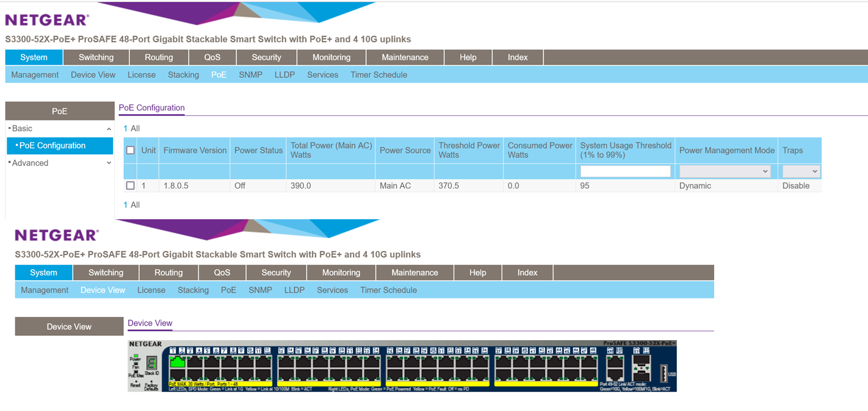Open the Monitoring tab on the PoE page
868x411 pixels.
[331, 57]
